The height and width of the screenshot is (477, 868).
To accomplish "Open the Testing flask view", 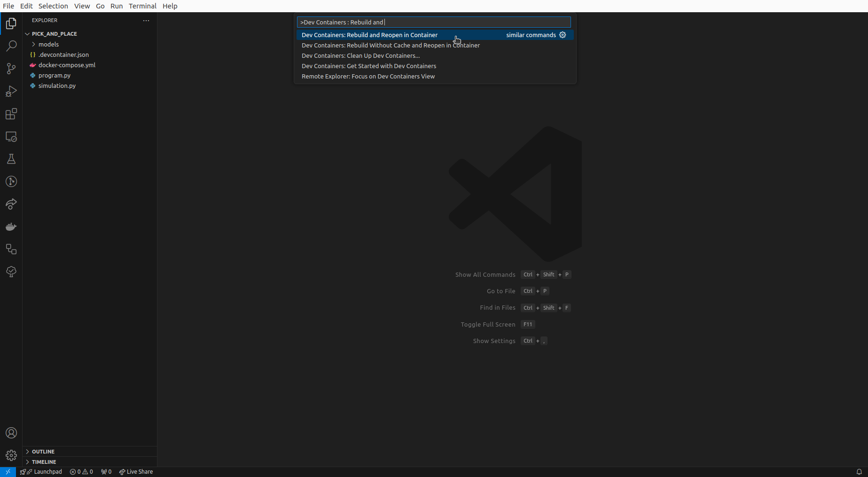I will [11, 159].
